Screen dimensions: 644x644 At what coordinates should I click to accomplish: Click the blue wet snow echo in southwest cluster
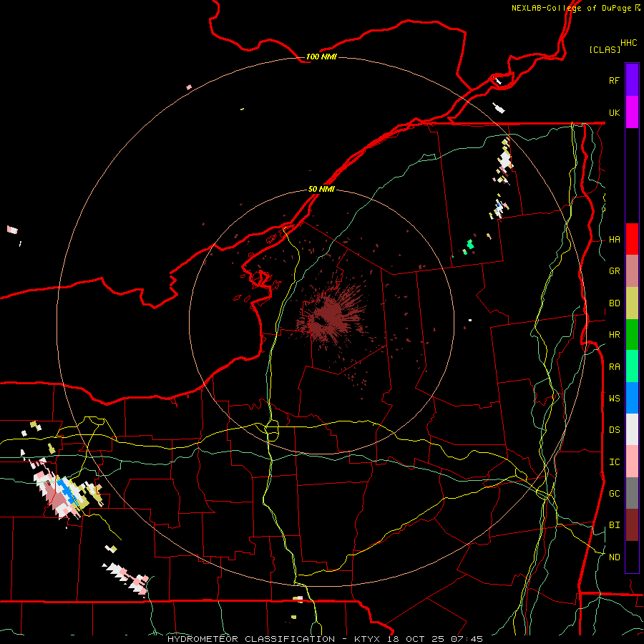(67, 489)
